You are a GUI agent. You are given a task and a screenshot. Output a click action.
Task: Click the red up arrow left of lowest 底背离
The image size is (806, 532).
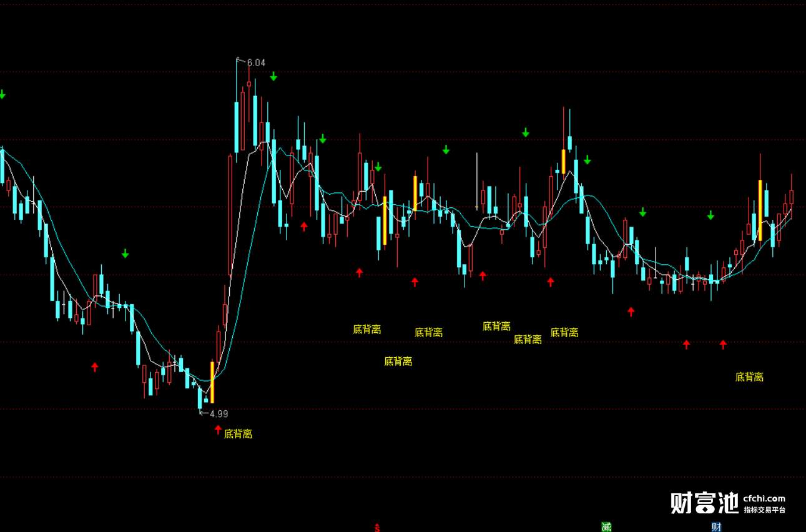218,430
